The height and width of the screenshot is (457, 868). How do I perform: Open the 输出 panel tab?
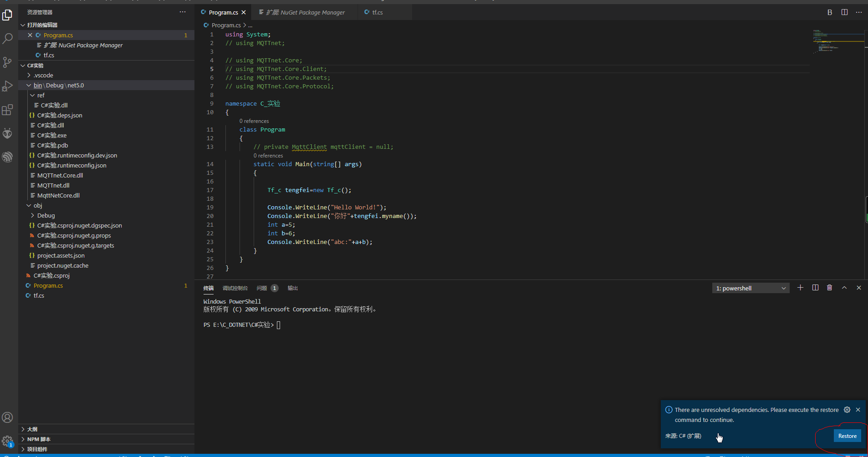click(292, 288)
